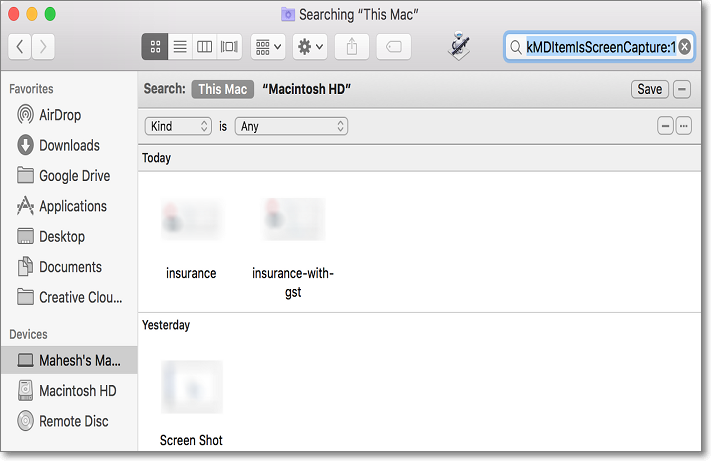The width and height of the screenshot is (711, 461).
Task: Open the Kind criteria dropdown
Action: click(x=178, y=126)
